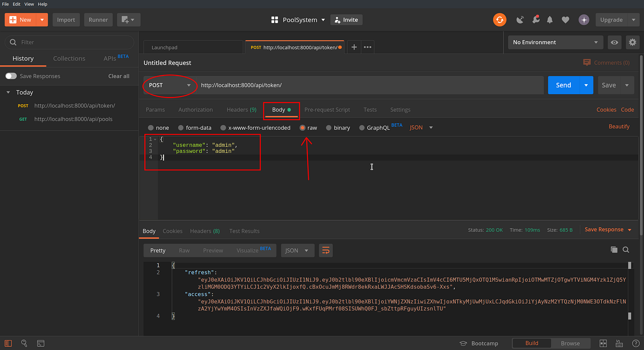Open search in response with magnifier icon

point(626,250)
